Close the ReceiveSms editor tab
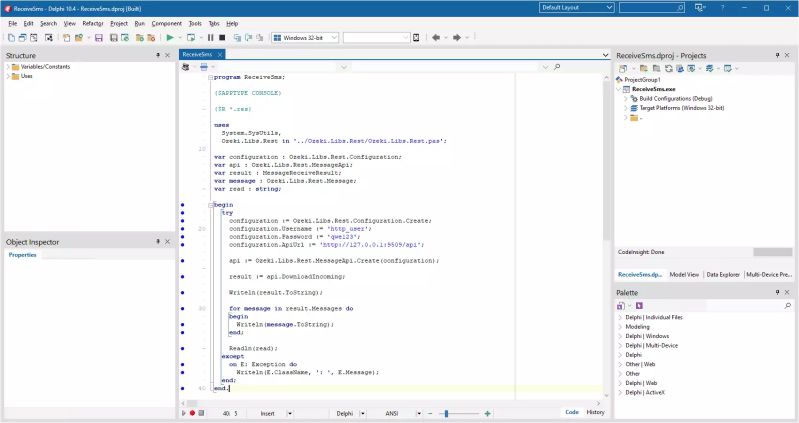Viewport: 799px width, 423px height. coord(220,55)
